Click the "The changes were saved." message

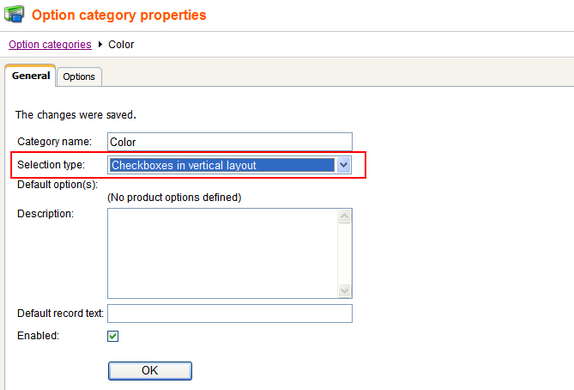click(76, 115)
